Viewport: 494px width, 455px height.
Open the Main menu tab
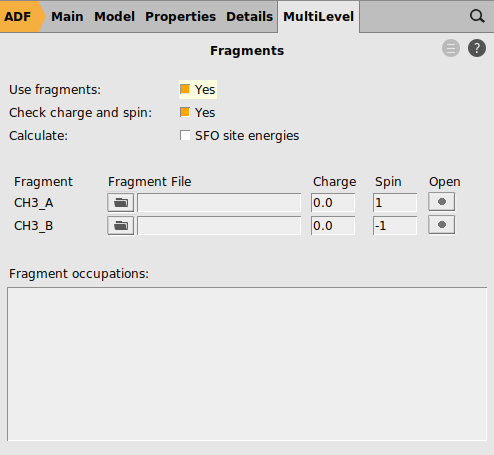tap(67, 16)
